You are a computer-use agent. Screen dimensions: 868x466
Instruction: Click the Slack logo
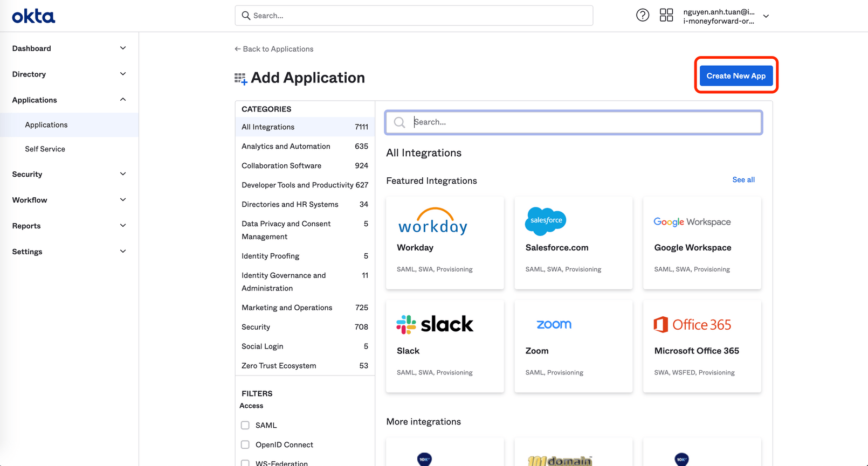coord(435,324)
